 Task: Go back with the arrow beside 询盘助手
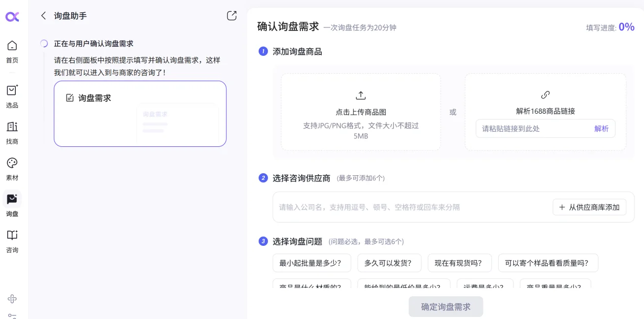tap(44, 16)
